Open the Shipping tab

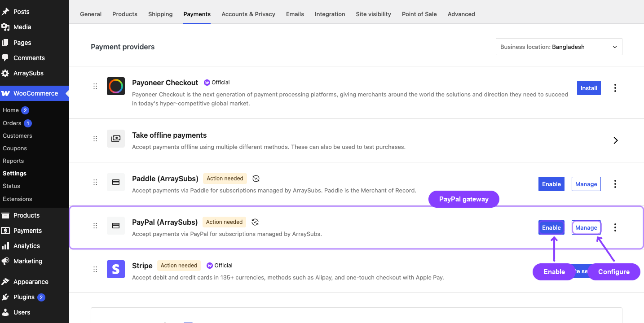point(160,14)
